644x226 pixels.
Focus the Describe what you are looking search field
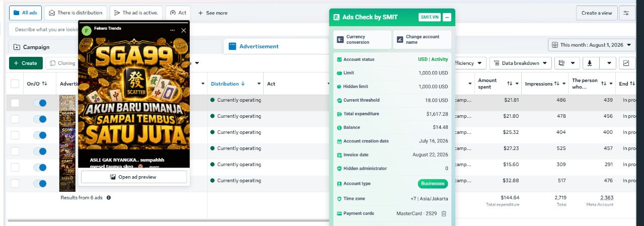pos(44,30)
